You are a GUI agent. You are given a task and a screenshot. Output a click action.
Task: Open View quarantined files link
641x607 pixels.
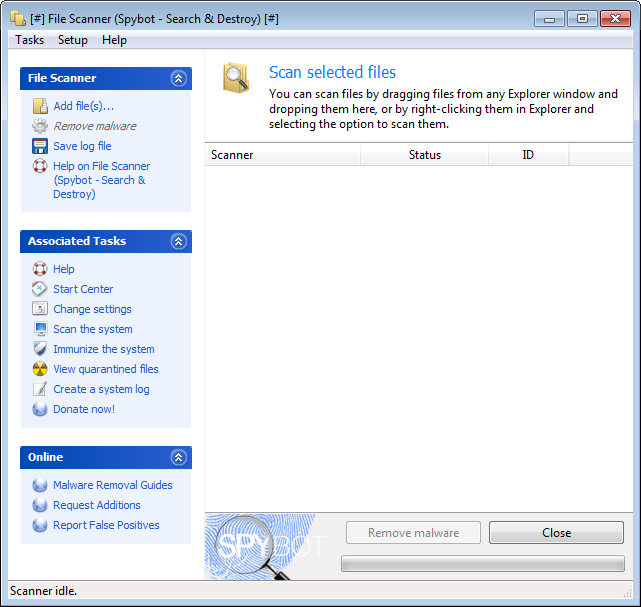click(x=106, y=369)
